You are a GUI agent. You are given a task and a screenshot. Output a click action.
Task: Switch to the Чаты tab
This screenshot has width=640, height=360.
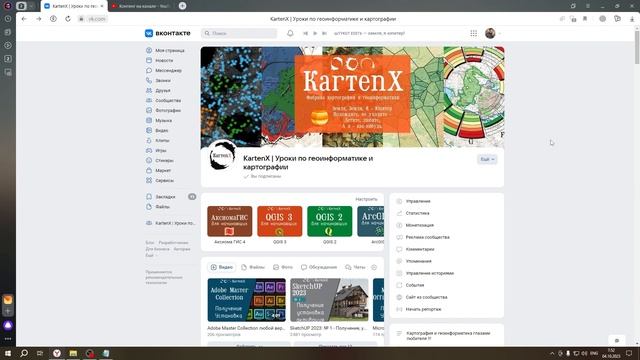355,267
